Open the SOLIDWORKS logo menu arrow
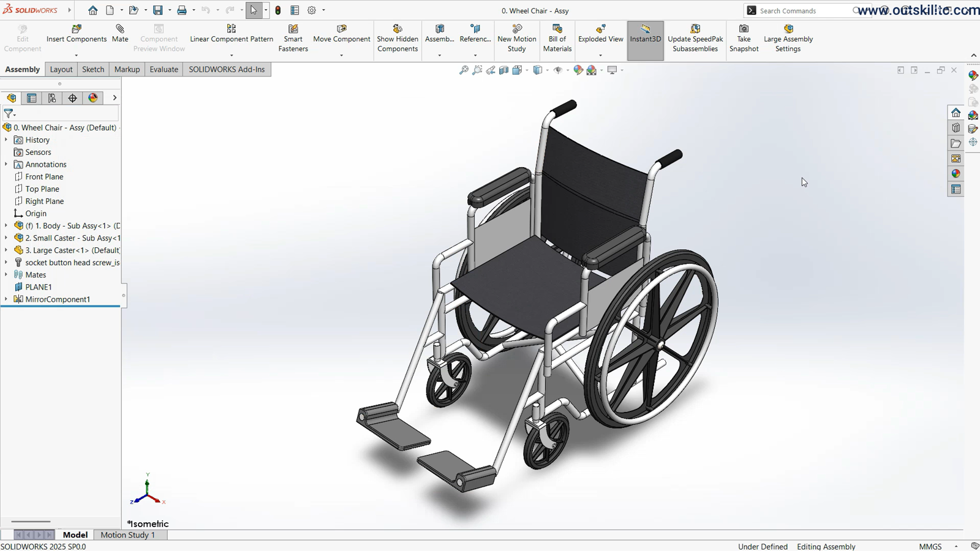This screenshot has height=551, width=980. click(x=69, y=10)
